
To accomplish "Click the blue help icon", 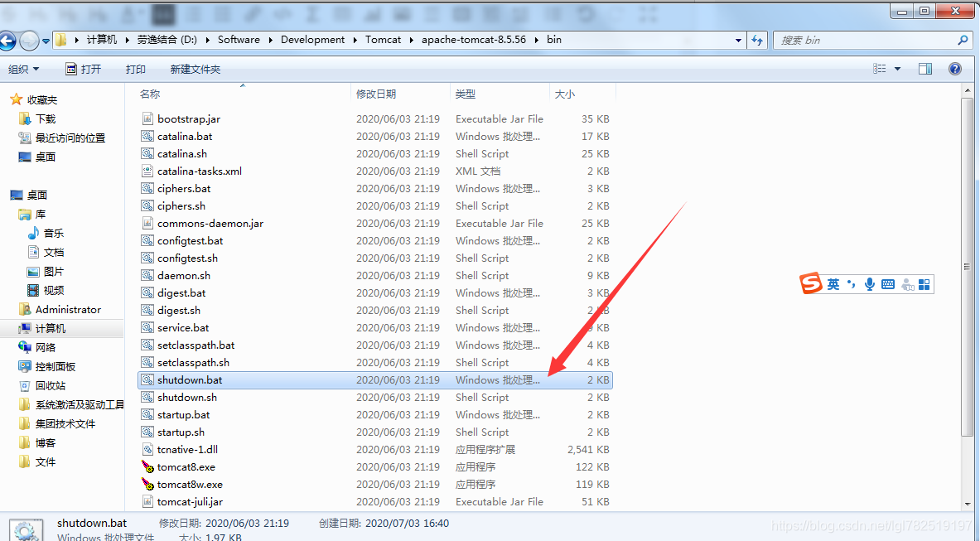I will 955,69.
